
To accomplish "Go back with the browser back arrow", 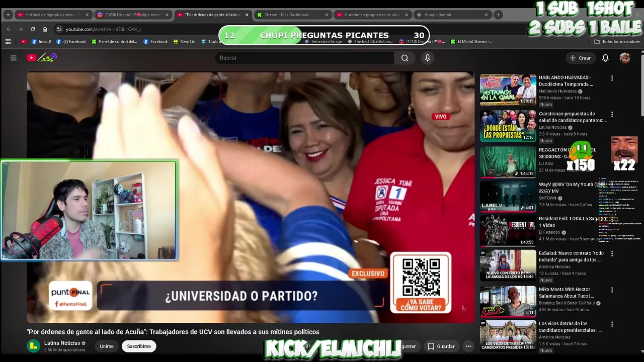I will pos(9,29).
